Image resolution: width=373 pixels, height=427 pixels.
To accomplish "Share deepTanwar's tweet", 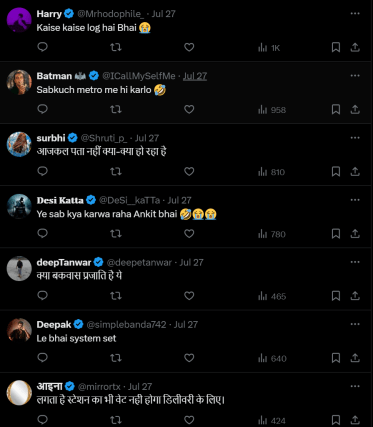I will (x=355, y=296).
